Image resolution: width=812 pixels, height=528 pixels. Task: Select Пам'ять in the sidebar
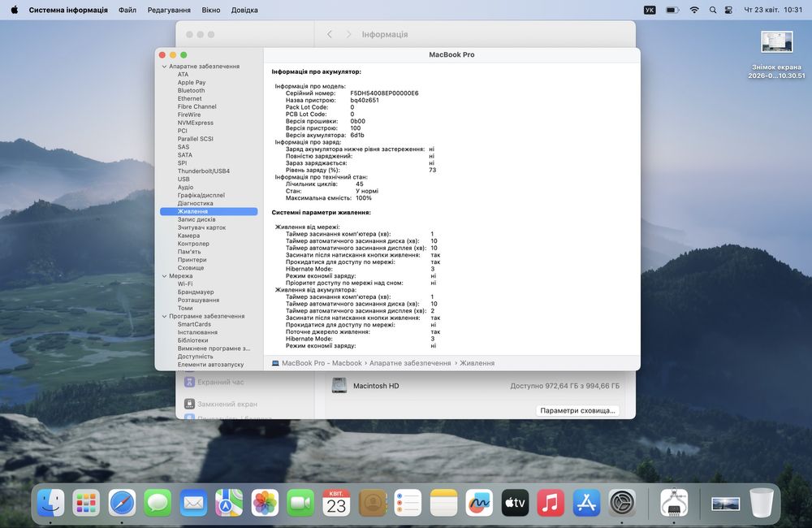189,252
